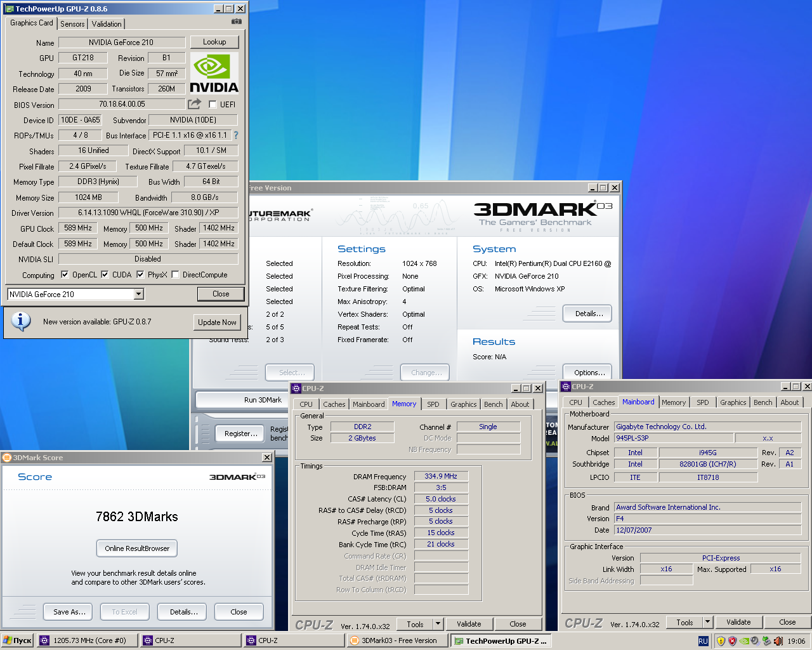Open Graphics tab in CPU-Z Mainboard window

tap(733, 402)
